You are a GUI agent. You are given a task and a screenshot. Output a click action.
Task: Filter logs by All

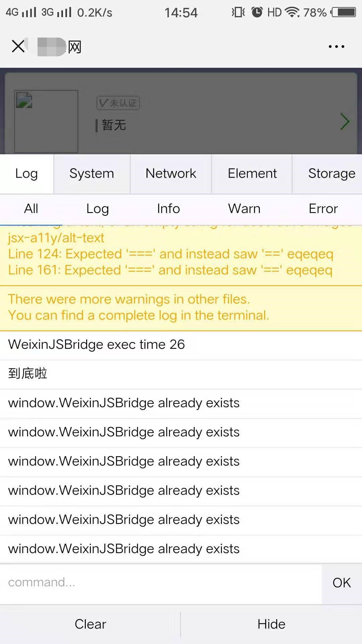31,209
